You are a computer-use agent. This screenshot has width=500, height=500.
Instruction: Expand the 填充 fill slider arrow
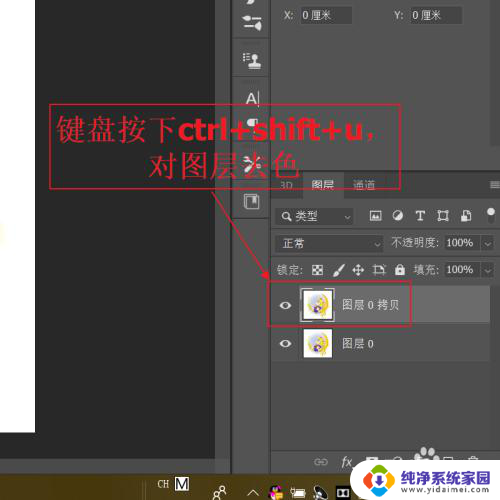pos(488,270)
